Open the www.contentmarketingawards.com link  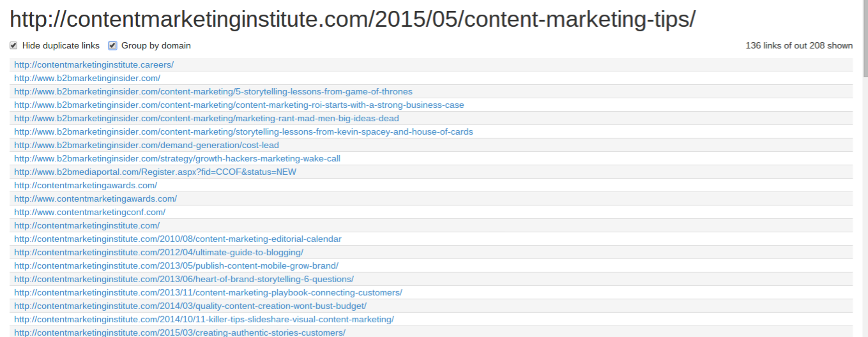tap(95, 198)
